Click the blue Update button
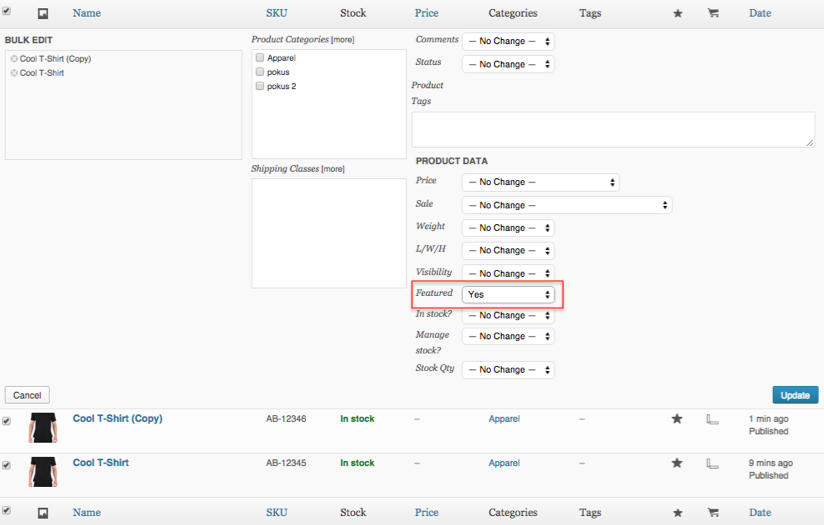824x525 pixels. click(795, 395)
